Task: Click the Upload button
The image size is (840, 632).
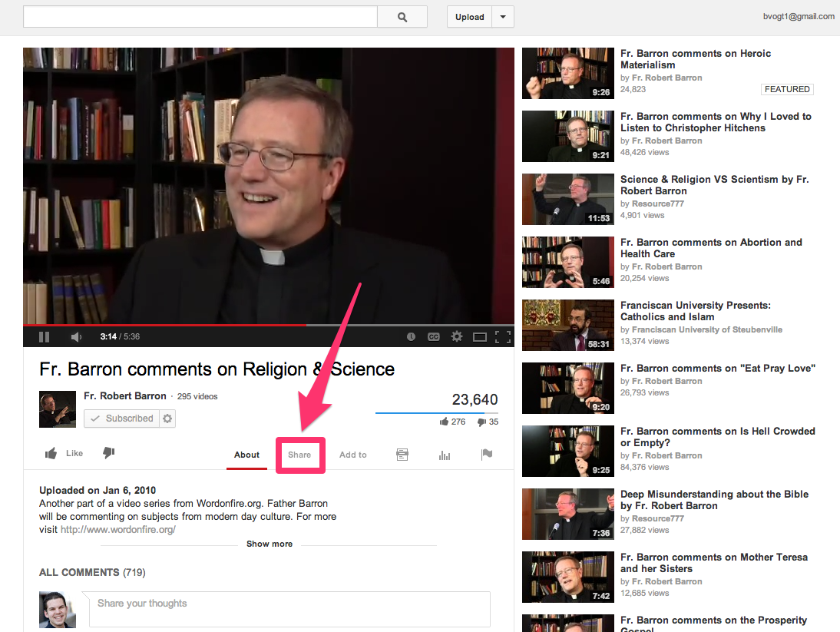Action: pos(470,17)
